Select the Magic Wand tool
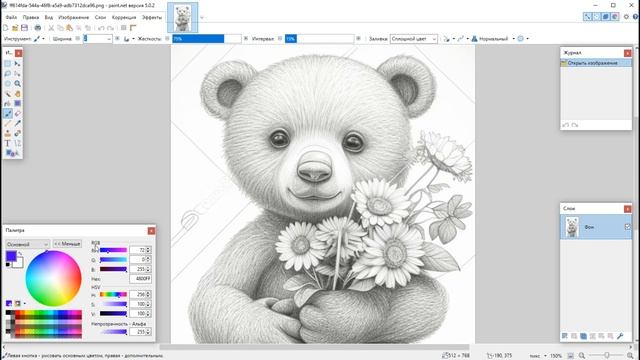This screenshot has width=640, height=360. [8, 93]
